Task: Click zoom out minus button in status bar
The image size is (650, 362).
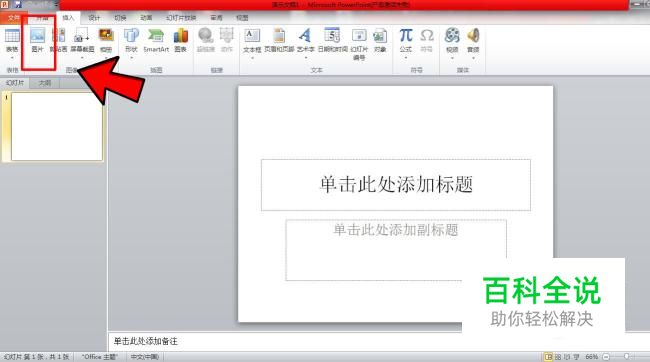Action: tap(606, 357)
